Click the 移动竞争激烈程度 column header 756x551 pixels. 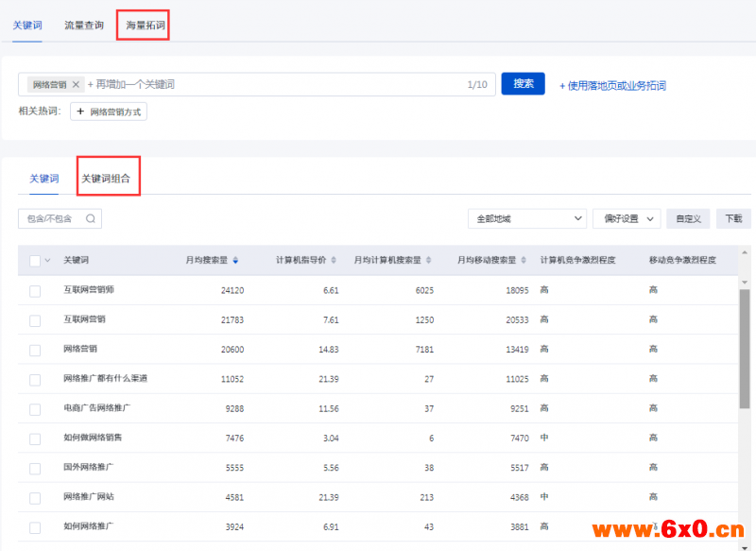pos(682,260)
